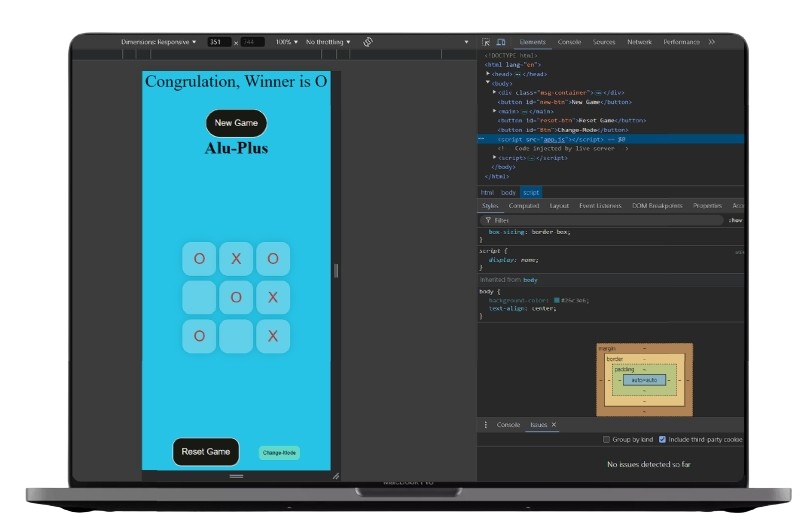Switch to the Elements tab
Screen dimensions: 801x527
coord(532,42)
